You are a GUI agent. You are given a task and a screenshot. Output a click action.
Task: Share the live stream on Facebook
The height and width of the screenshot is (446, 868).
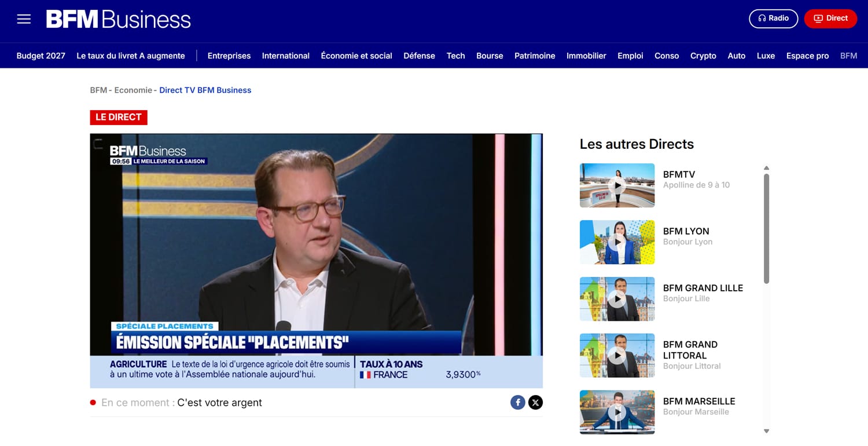pos(517,402)
